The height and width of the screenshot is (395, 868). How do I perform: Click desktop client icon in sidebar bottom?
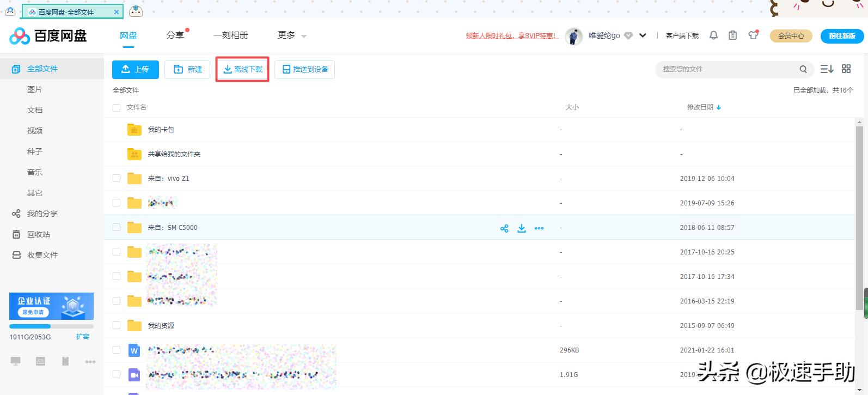(x=16, y=361)
